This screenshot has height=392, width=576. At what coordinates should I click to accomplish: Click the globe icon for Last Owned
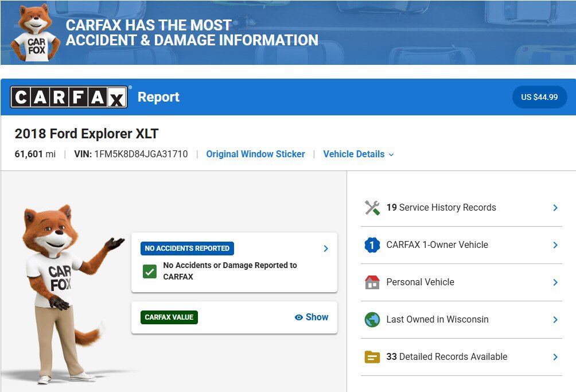pyautogui.click(x=372, y=320)
